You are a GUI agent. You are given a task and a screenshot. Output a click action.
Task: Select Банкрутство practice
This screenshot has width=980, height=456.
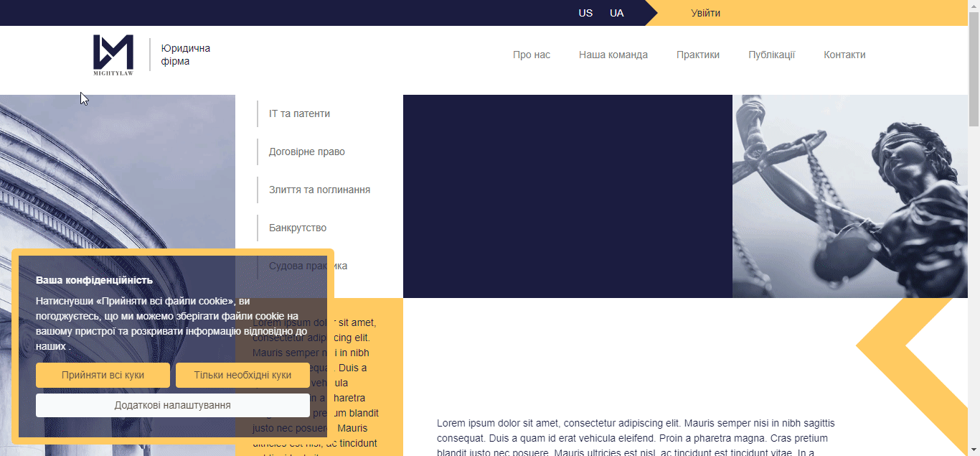coord(298,228)
